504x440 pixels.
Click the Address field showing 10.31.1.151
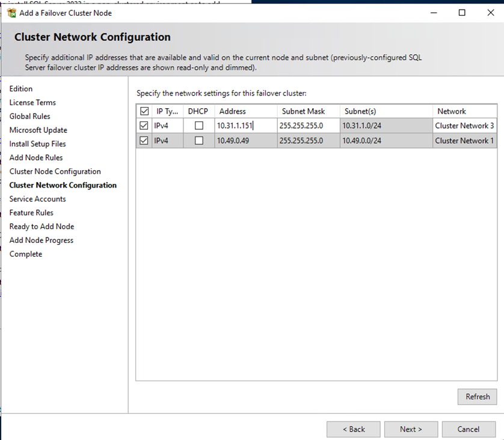click(x=245, y=126)
